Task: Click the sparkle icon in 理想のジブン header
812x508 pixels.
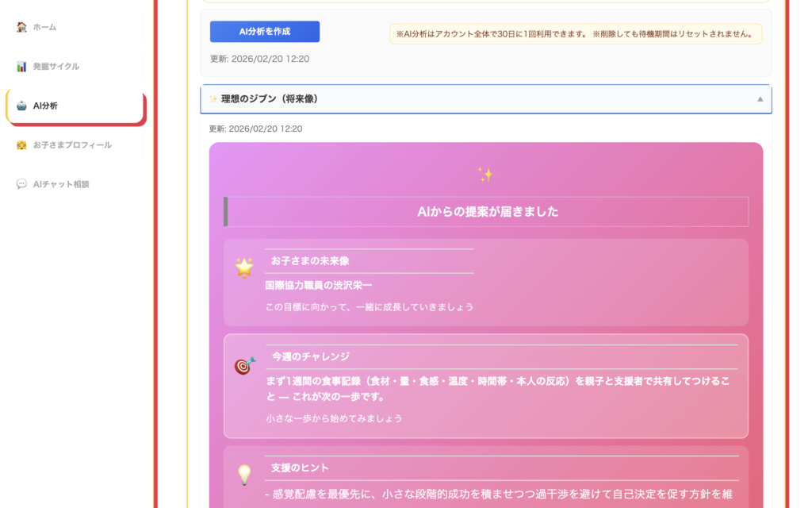Action: point(214,98)
